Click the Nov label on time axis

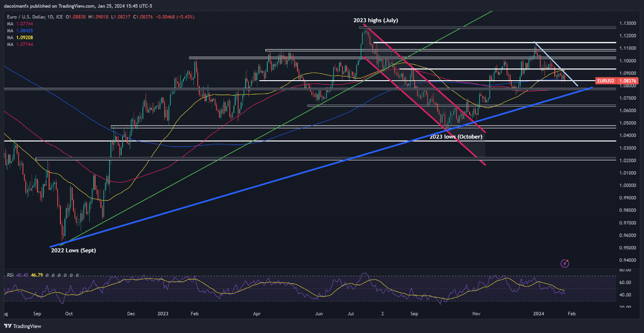[476, 313]
